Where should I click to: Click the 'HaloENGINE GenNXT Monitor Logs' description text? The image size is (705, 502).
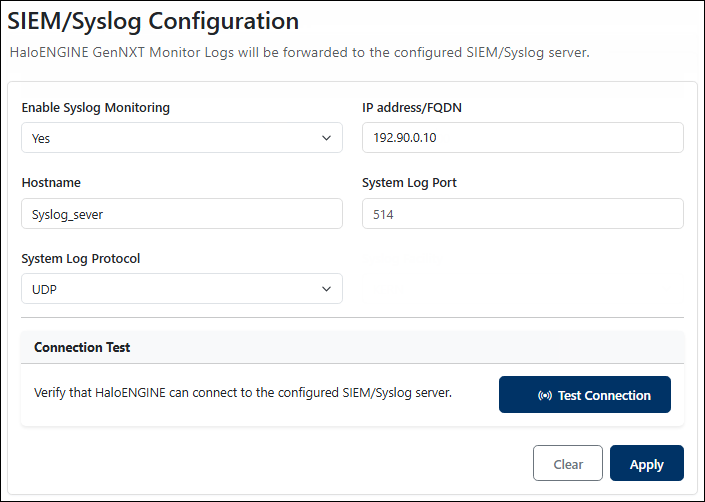[x=299, y=53]
